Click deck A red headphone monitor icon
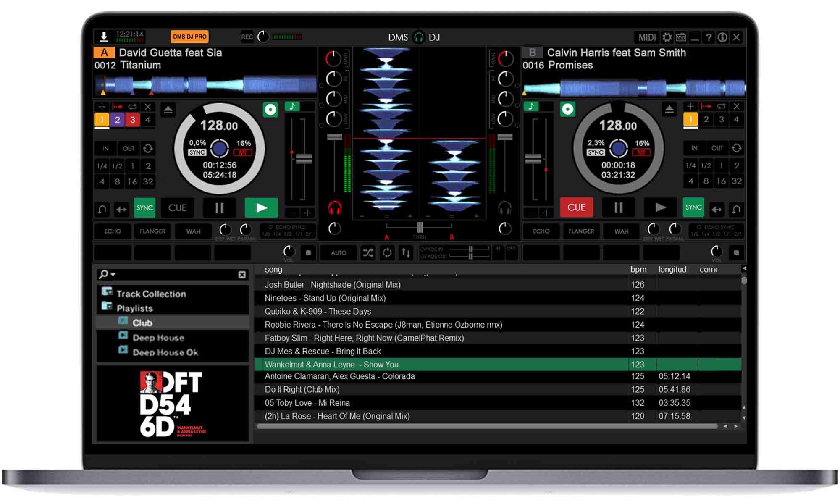Viewport: 840px width, 504px height. coord(335,208)
